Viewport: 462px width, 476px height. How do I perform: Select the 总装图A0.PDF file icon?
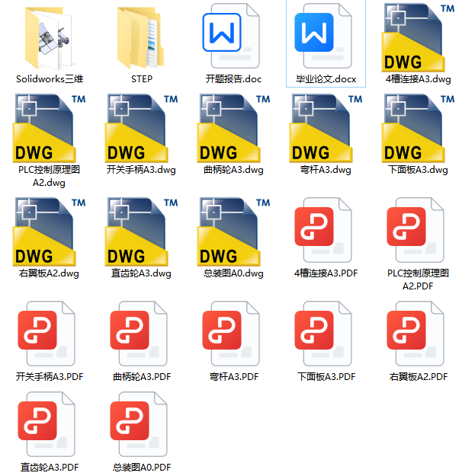139,424
